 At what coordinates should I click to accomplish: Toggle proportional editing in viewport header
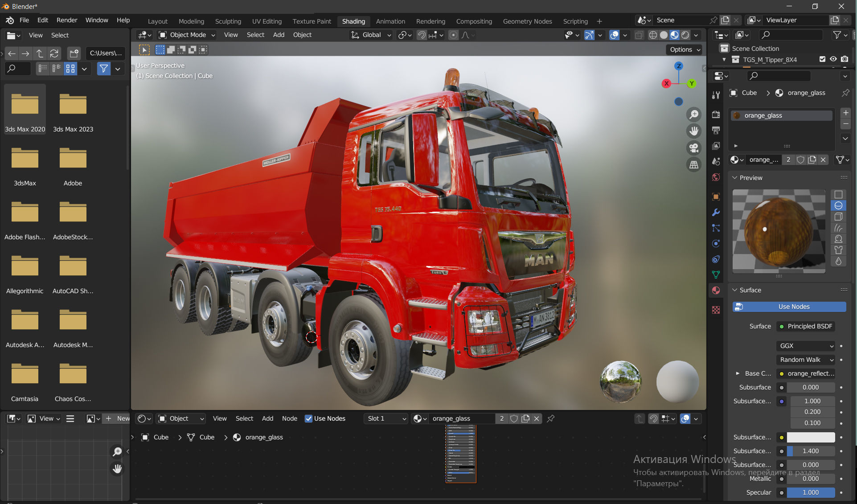pyautogui.click(x=453, y=35)
